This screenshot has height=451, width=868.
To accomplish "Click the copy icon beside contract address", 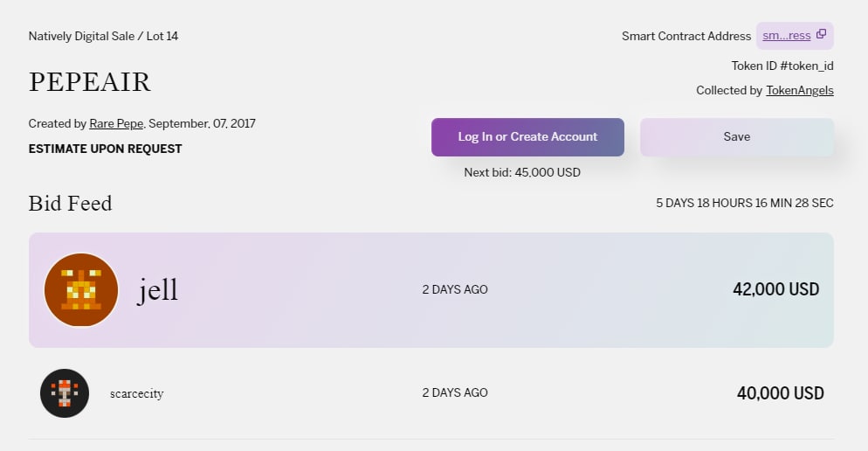I will 822,34.
